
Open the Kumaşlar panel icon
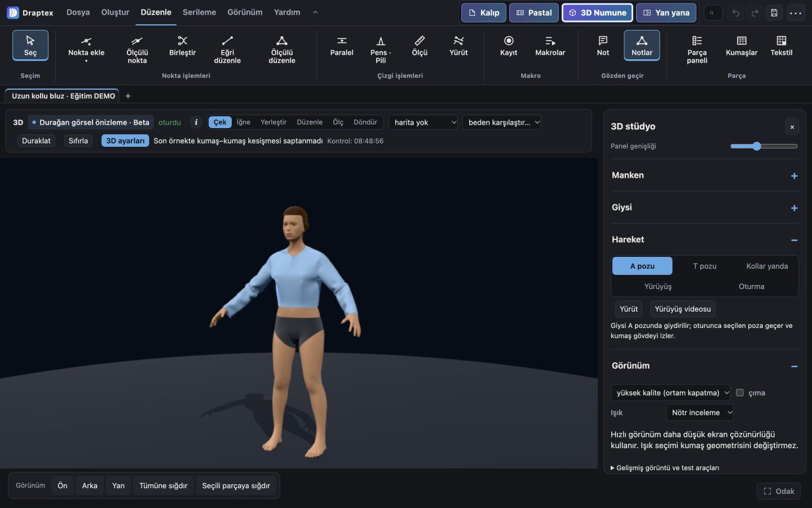click(742, 45)
